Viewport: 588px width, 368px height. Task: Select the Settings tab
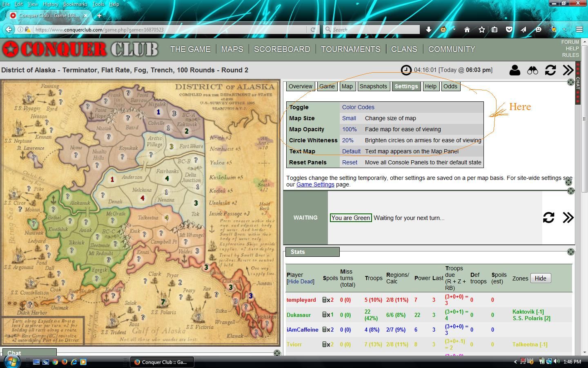[406, 86]
